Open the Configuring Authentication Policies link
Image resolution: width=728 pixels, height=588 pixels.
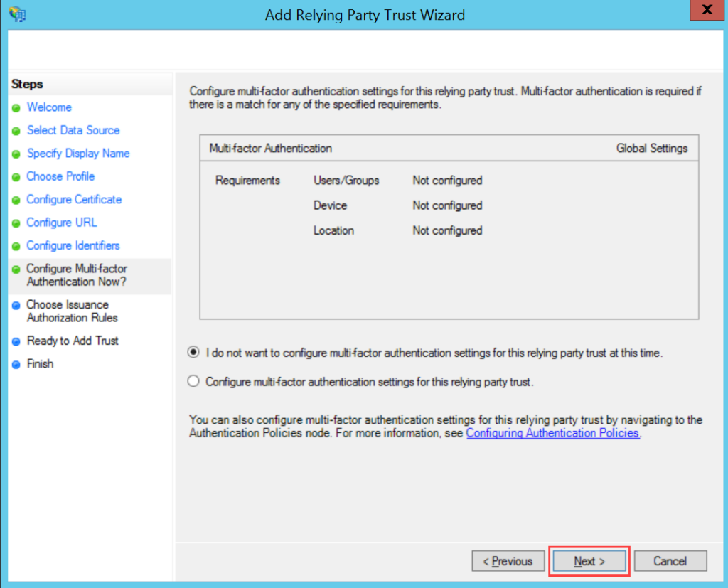[x=552, y=433]
